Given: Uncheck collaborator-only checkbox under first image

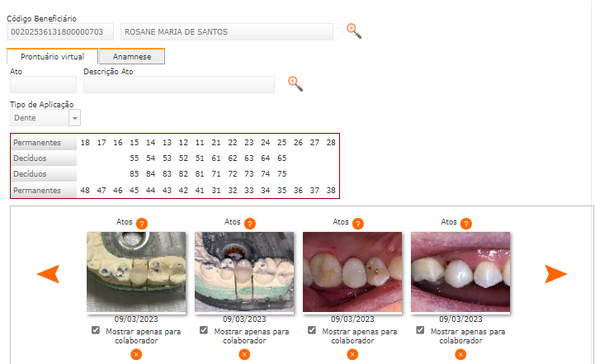Looking at the screenshot, I should coord(96,330).
